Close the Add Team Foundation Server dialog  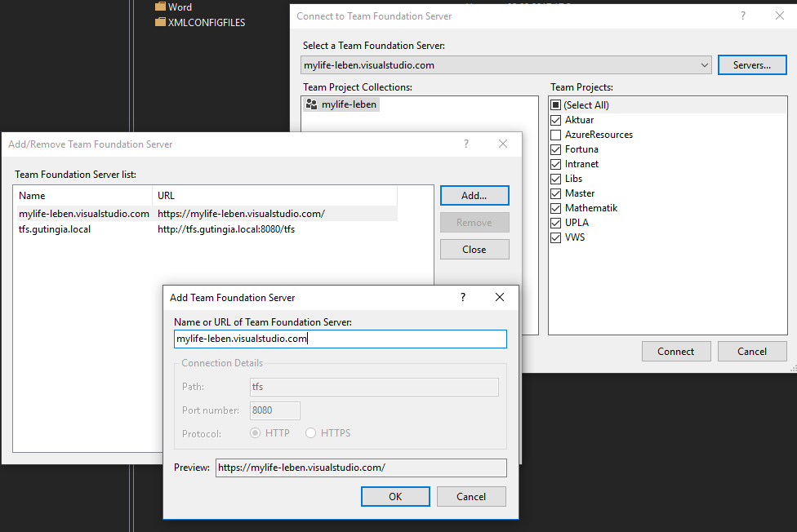(x=500, y=298)
